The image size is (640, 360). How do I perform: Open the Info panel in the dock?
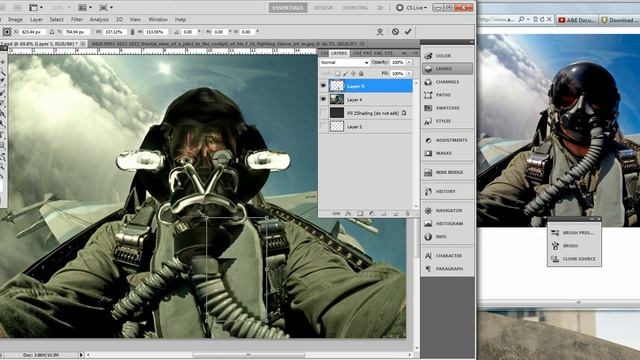tap(447, 236)
